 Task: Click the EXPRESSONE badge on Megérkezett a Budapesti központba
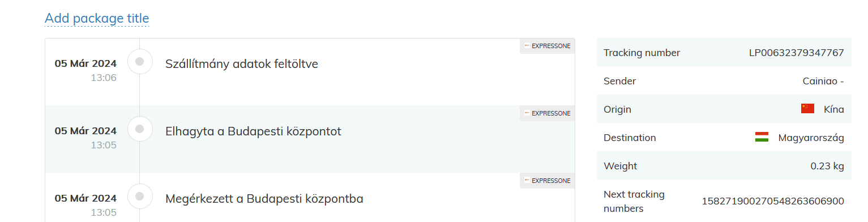(x=547, y=181)
